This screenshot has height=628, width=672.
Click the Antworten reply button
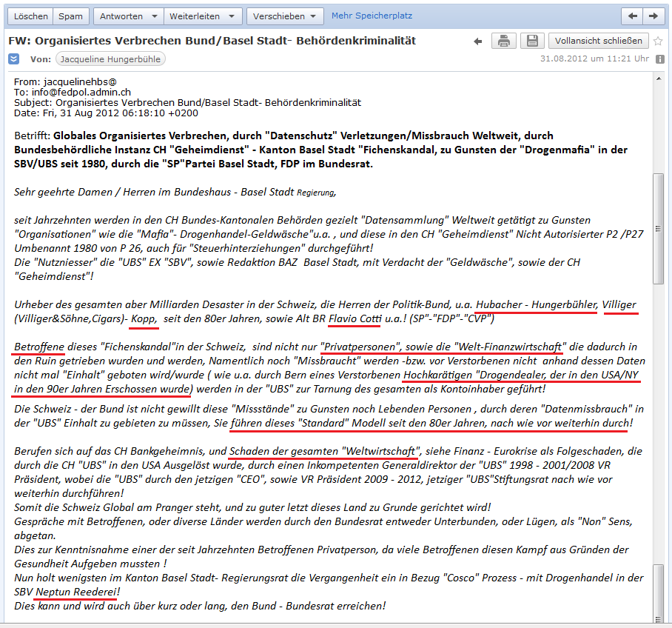pyautogui.click(x=121, y=16)
